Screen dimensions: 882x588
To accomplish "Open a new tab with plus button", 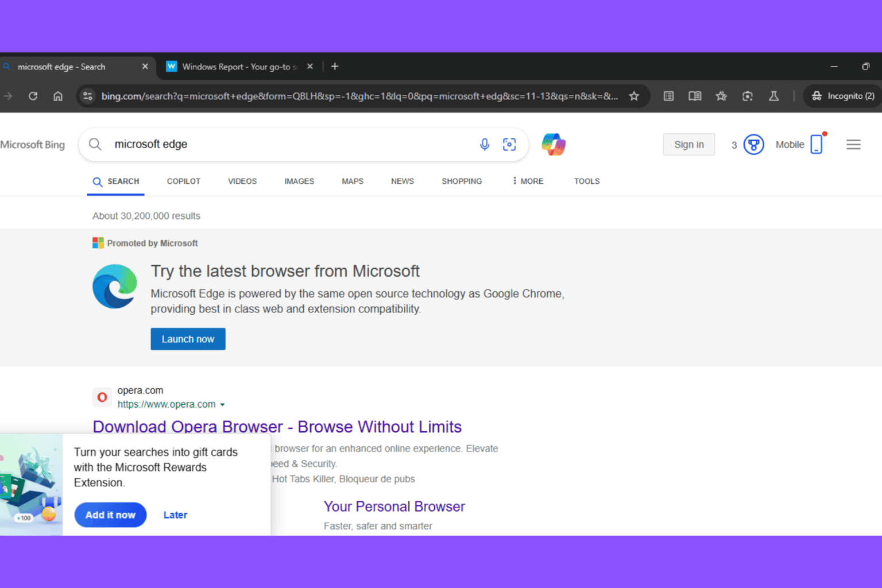I will click(335, 67).
